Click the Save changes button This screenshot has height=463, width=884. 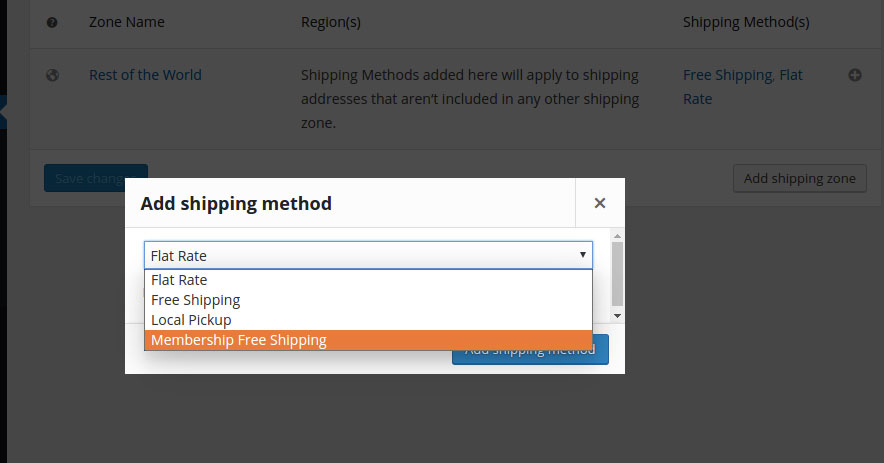point(96,178)
